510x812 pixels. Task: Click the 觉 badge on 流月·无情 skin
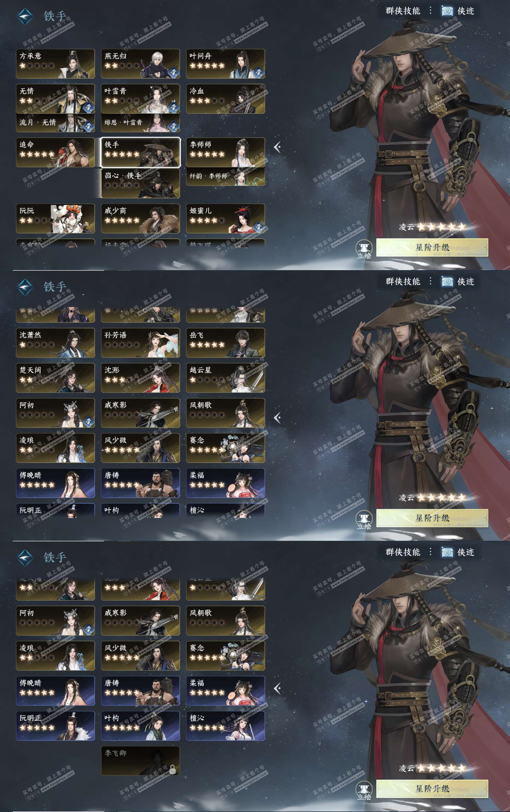(x=88, y=126)
